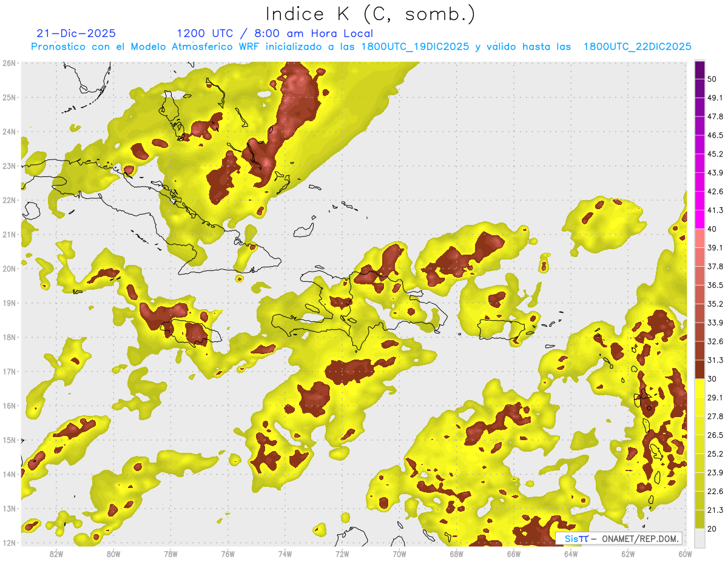This screenshot has height=562, width=728.
Task: Click the "25N" latitude axis label
Action: click(x=9, y=97)
